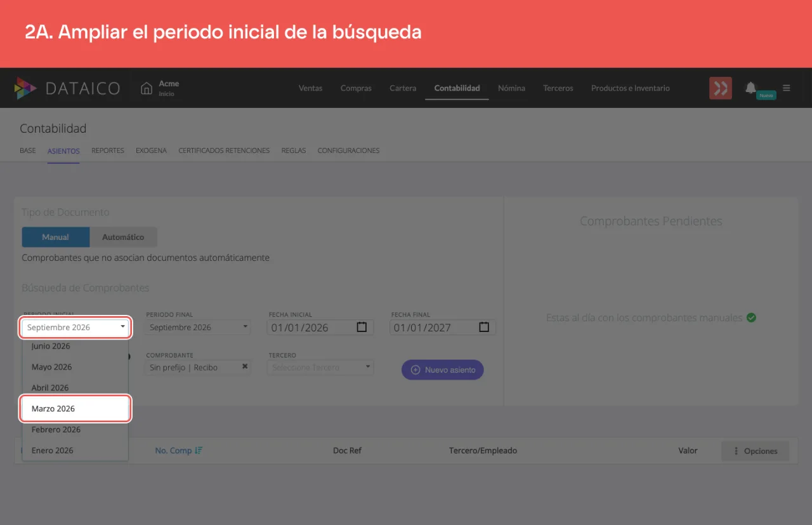This screenshot has height=525, width=812.
Task: Switch to the REGLAS tab
Action: pos(294,151)
